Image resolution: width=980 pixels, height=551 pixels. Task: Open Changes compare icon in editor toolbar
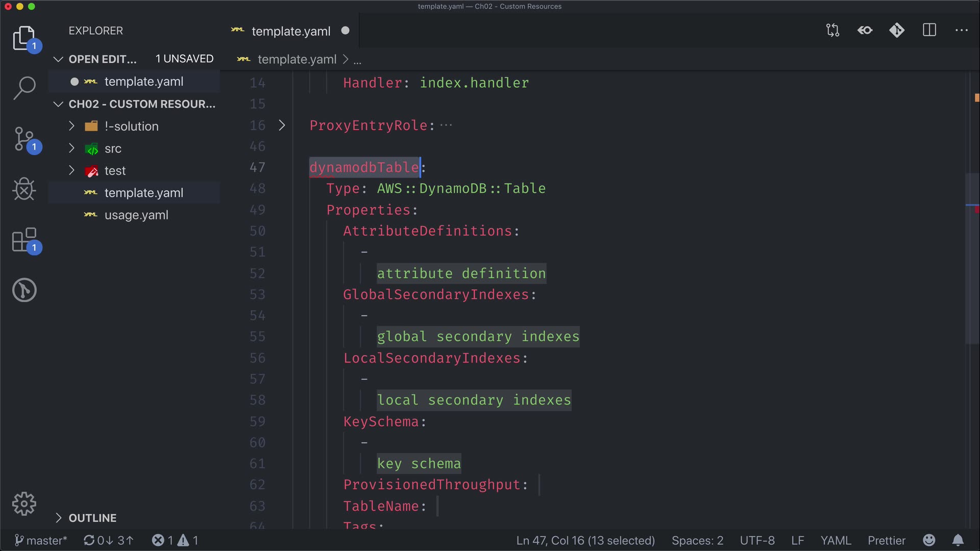[832, 30]
